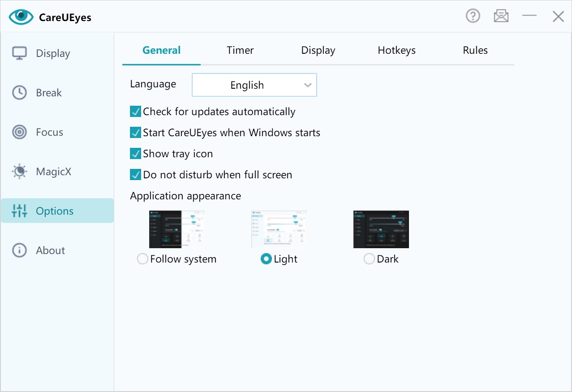
Task: Click the MagicX sun-moon icon in the sidebar
Action: pyautogui.click(x=19, y=172)
